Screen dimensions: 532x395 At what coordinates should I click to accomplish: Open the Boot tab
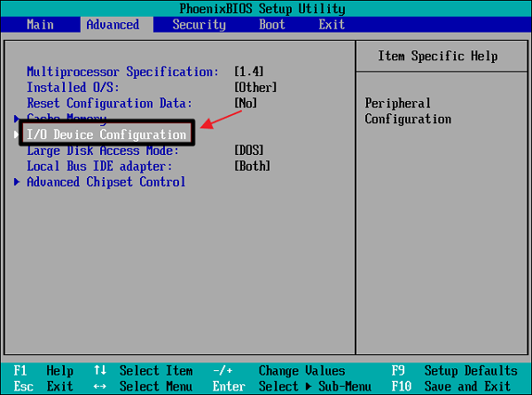(x=272, y=25)
